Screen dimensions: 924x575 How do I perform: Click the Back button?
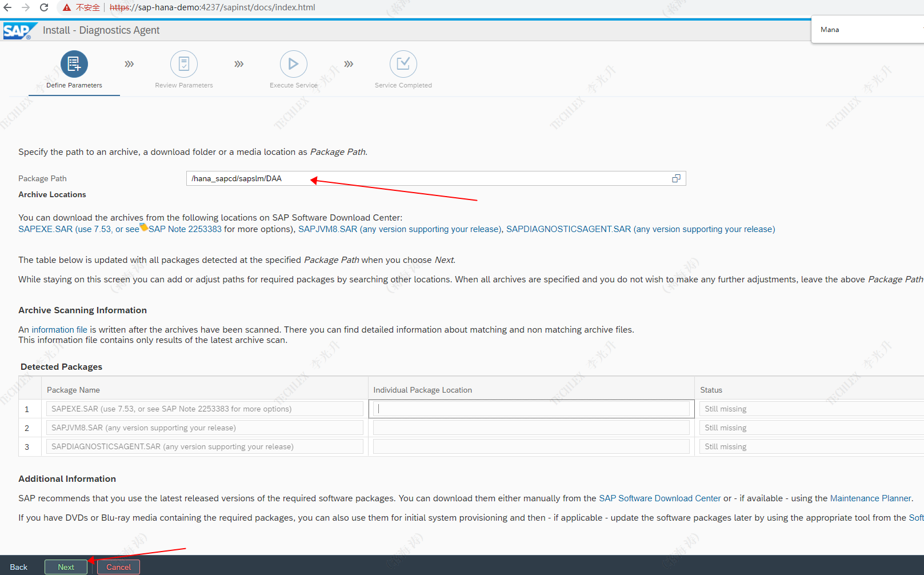pyautogui.click(x=19, y=567)
